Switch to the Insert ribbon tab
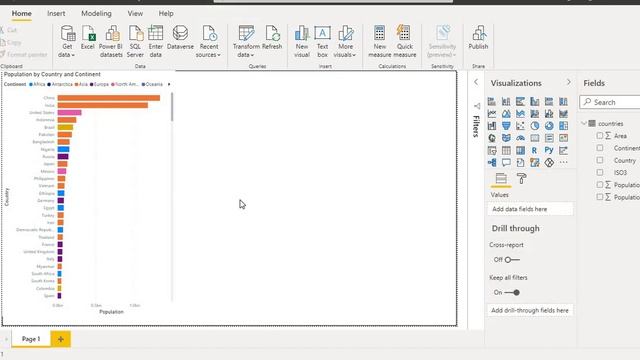The width and height of the screenshot is (640, 360). click(x=56, y=13)
